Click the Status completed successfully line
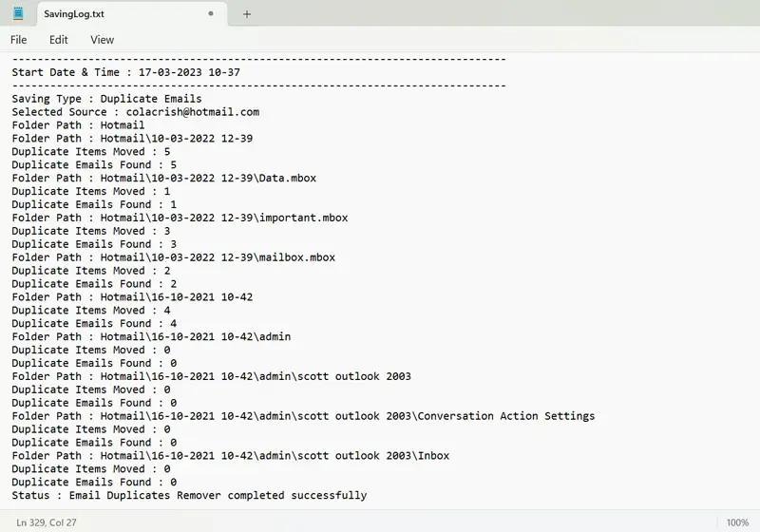Screen dimensions: 760x532 [x=188, y=496]
